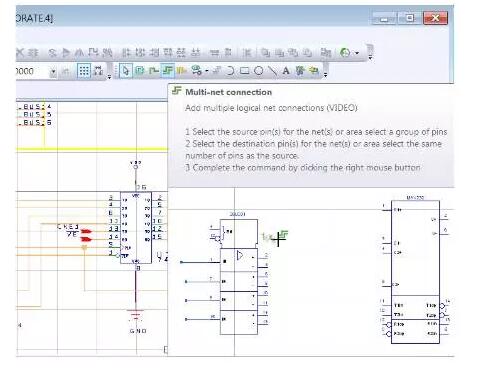Choose the diagonal line drawing tool
Viewport: 484px width, 377px height.
[273, 71]
